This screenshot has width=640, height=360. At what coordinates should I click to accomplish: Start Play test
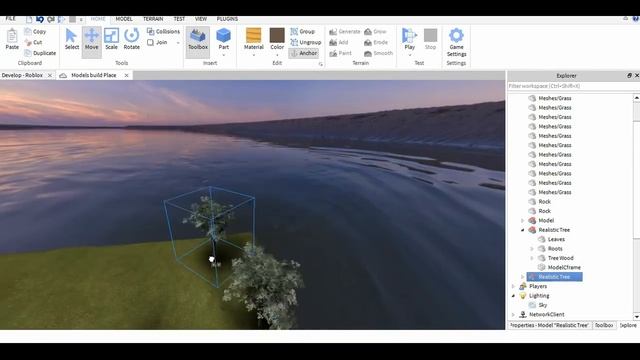point(409,40)
